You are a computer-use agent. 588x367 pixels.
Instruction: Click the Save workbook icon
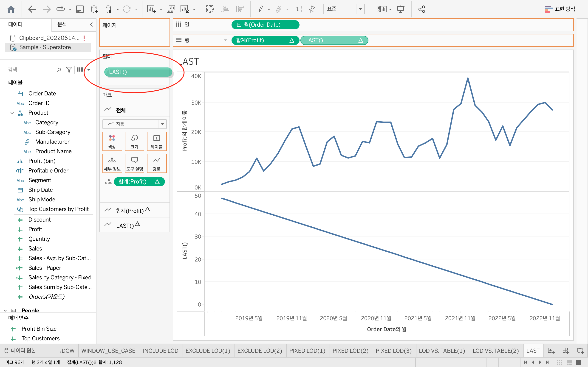click(x=80, y=9)
